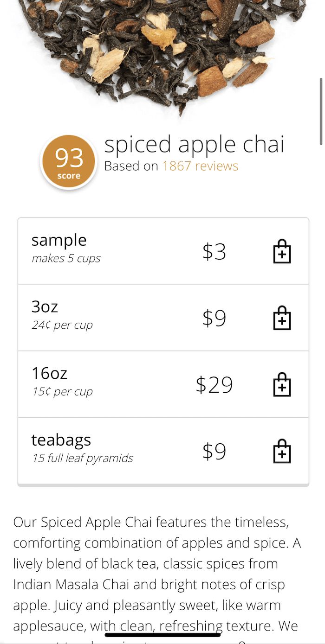Add 16oz size to shopping bag
Viewport: 325px width, 644px height.
click(x=282, y=385)
